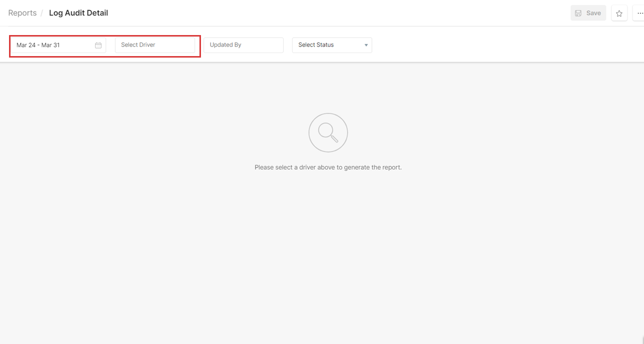Open the Reports breadcrumb link

pos(23,13)
